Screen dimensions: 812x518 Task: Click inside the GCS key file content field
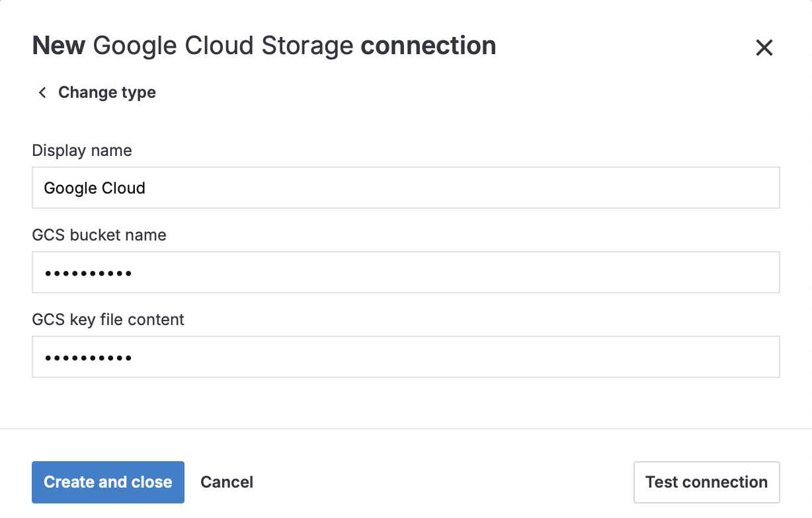tap(406, 357)
